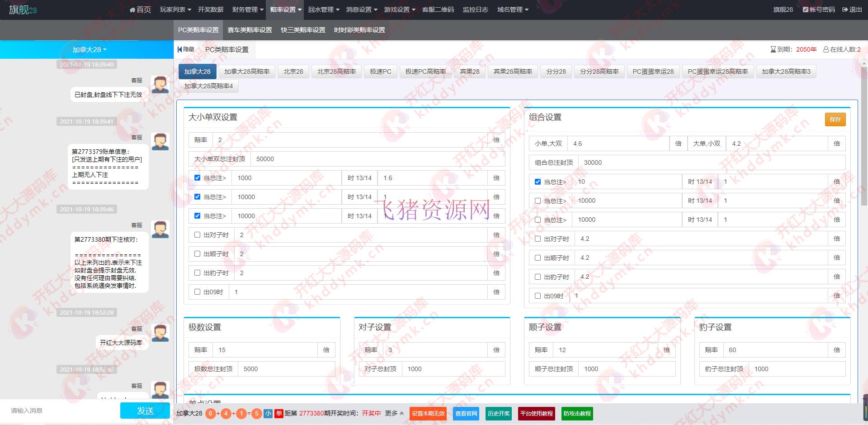Enable the 出对子时 checkbox in 大小单双设置
Image resolution: width=868 pixels, height=425 pixels.
coord(197,234)
